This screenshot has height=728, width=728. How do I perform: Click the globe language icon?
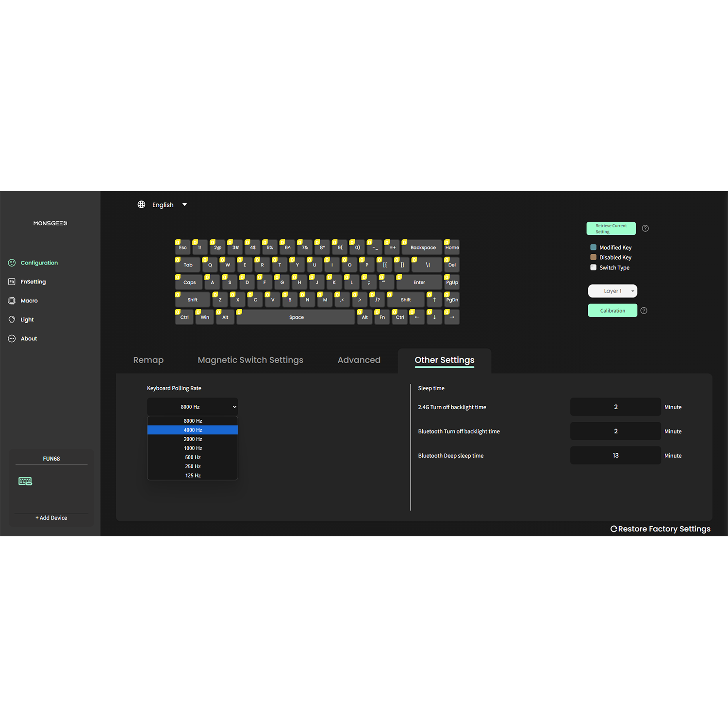141,204
